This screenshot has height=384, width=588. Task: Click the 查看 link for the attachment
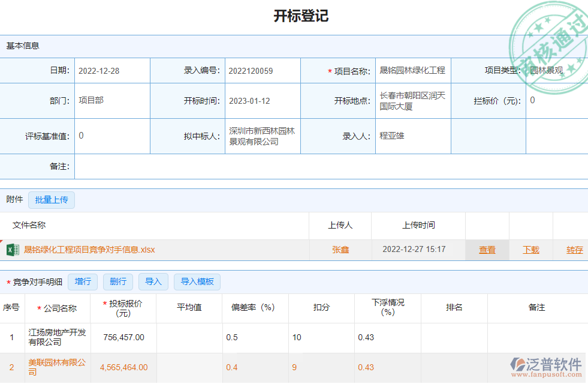[487, 250]
